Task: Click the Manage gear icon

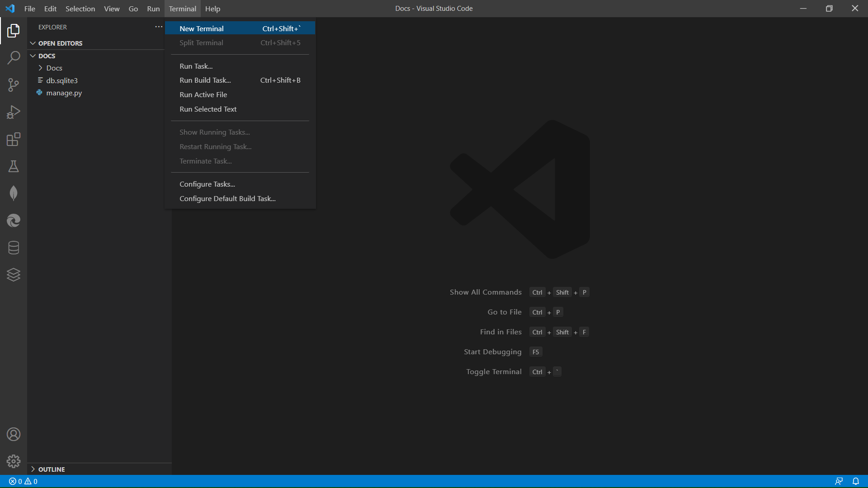Action: (x=14, y=461)
